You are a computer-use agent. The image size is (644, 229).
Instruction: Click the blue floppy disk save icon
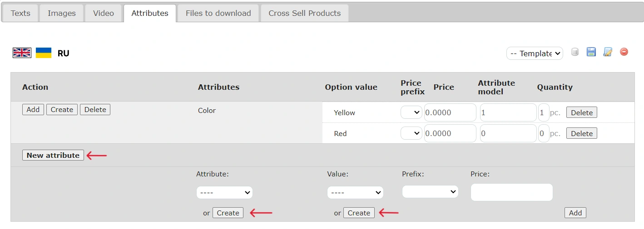tap(591, 52)
